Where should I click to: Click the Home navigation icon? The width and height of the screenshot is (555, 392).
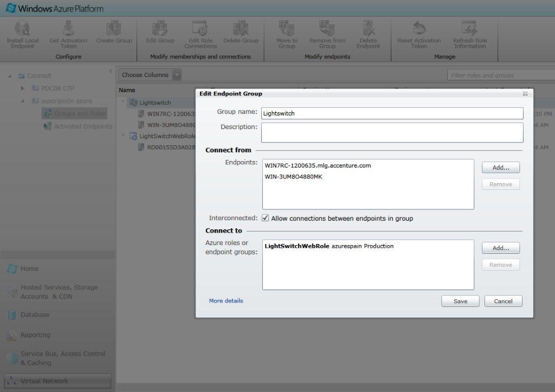tap(12, 269)
